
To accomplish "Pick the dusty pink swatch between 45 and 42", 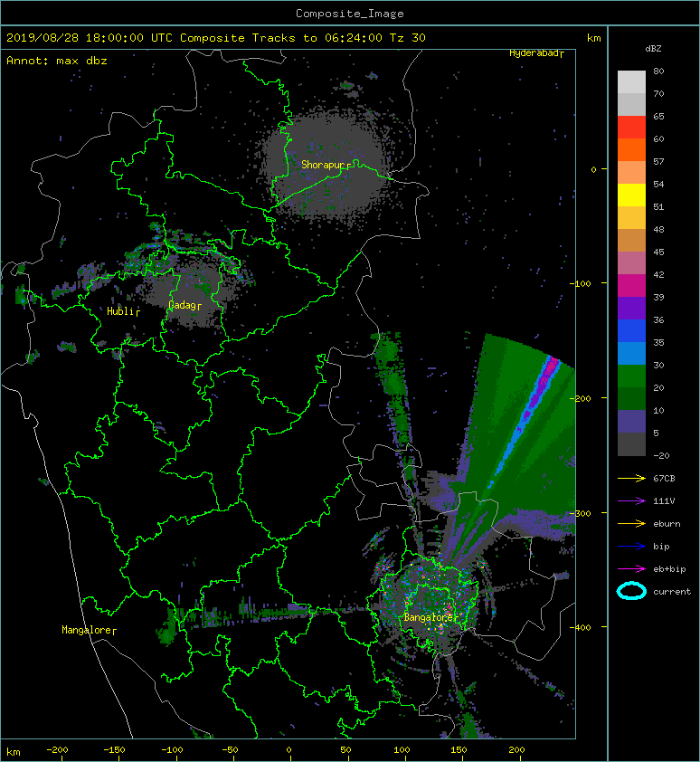I will click(x=631, y=263).
